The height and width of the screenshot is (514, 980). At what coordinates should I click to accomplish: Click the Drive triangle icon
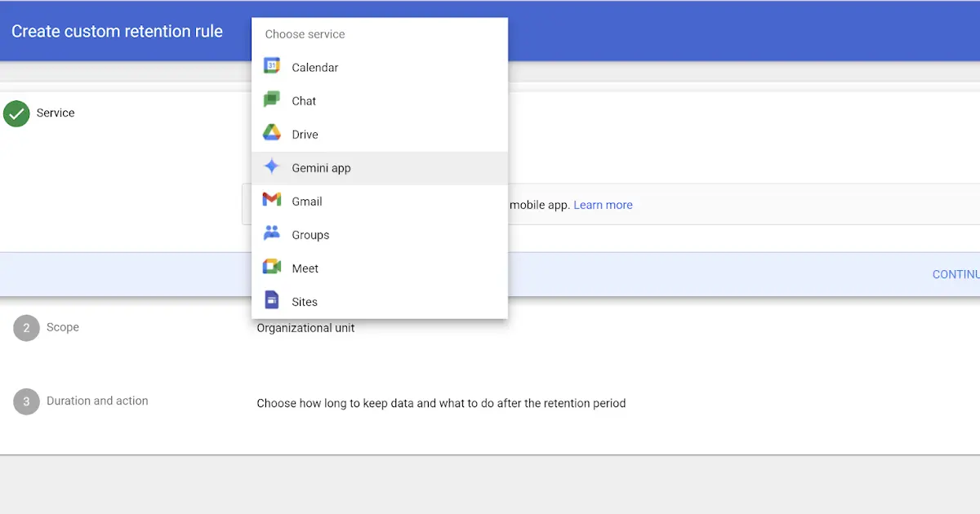click(x=272, y=134)
